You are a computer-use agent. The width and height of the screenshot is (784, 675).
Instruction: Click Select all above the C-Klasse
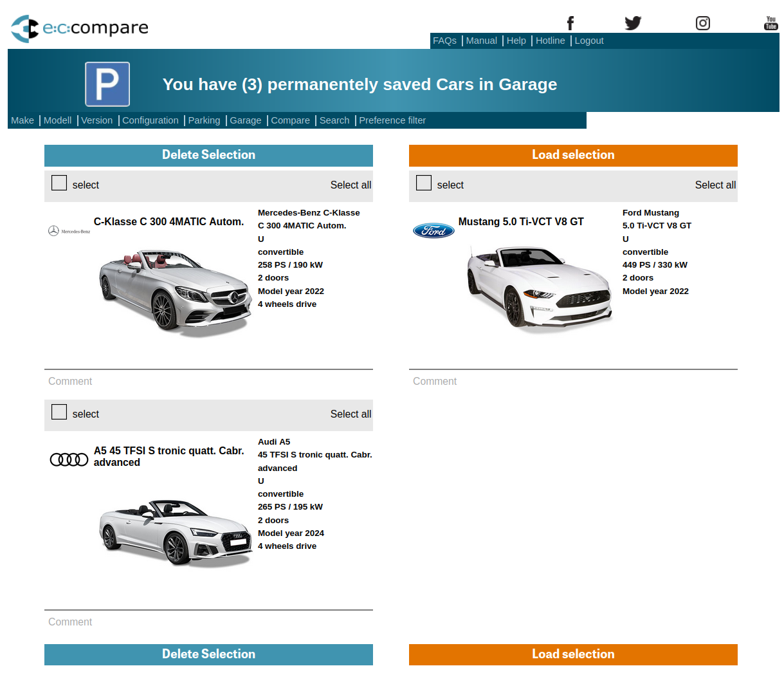351,185
